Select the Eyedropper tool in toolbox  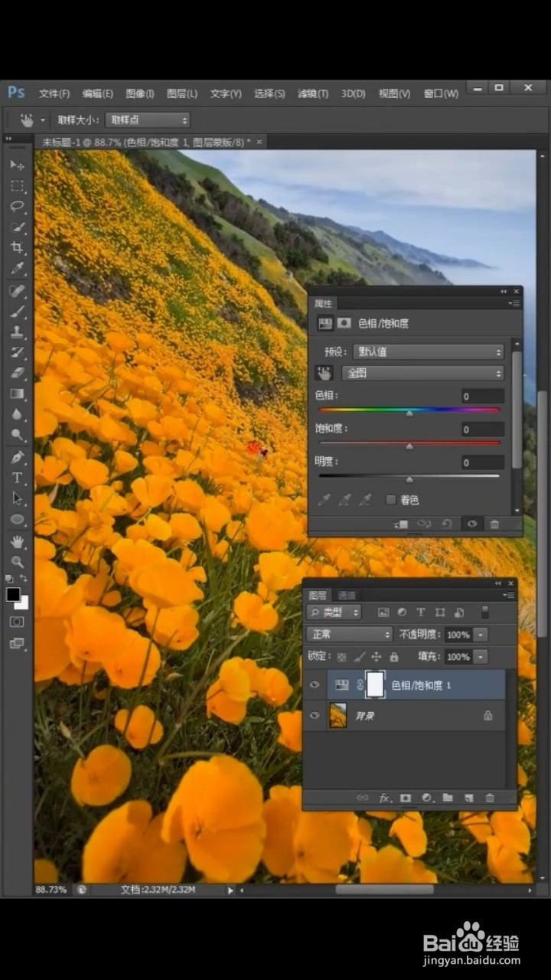[17, 269]
